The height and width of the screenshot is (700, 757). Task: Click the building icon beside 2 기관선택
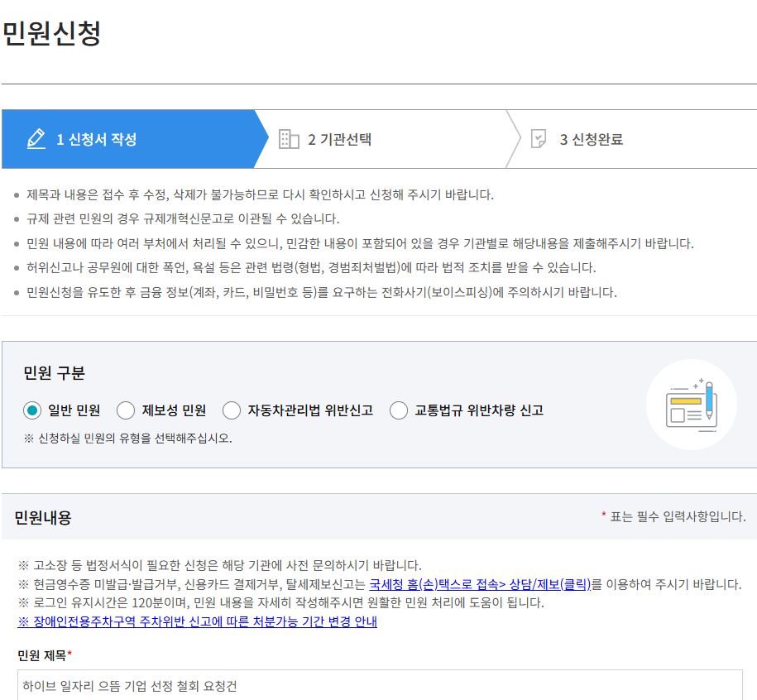pos(288,139)
